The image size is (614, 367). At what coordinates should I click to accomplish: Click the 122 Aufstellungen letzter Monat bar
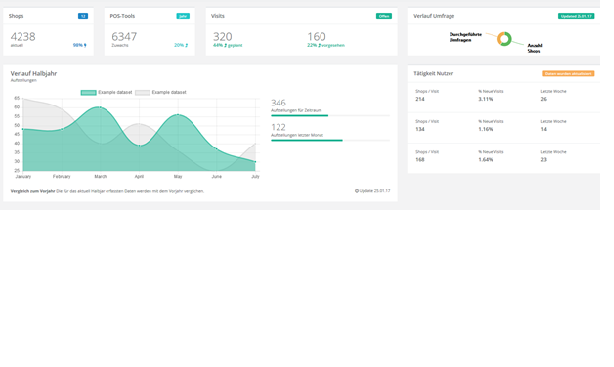coord(330,140)
